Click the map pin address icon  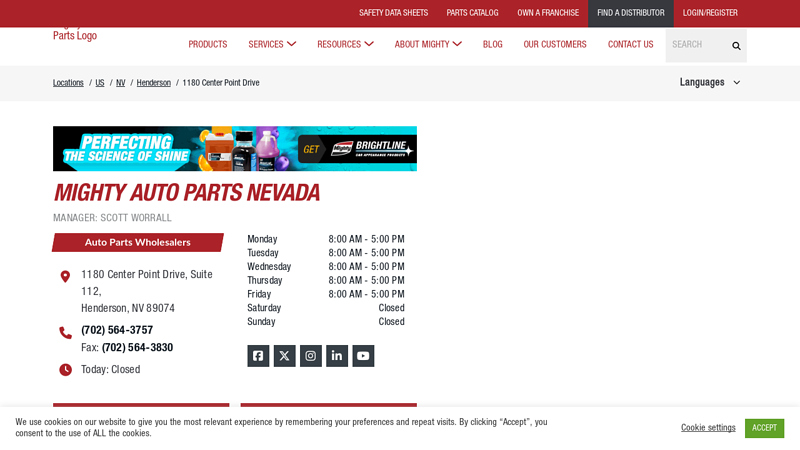click(65, 277)
